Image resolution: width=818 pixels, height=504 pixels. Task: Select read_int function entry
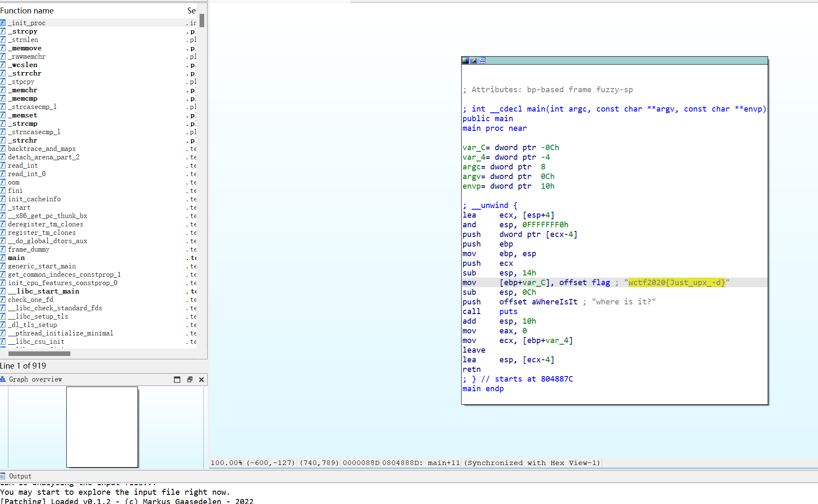point(23,166)
